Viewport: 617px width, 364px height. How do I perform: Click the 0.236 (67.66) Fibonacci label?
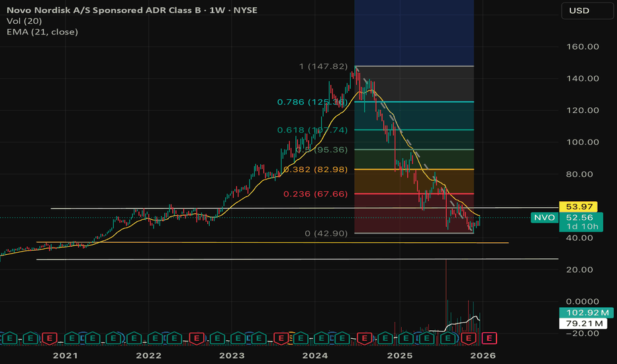316,194
